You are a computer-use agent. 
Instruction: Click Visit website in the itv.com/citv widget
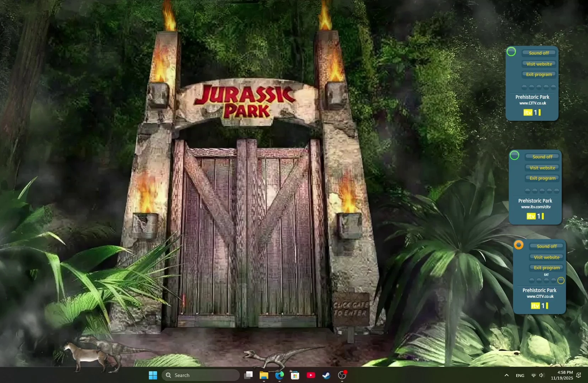(543, 168)
